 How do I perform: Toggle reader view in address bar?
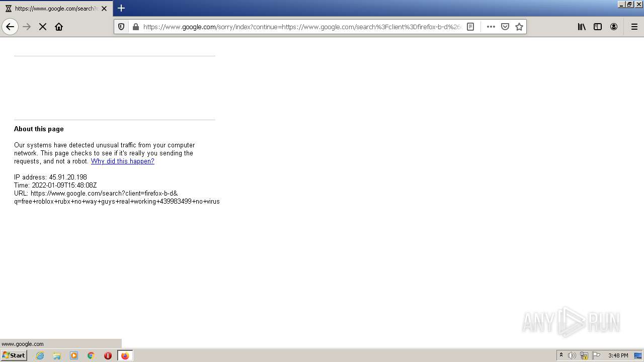click(x=470, y=27)
